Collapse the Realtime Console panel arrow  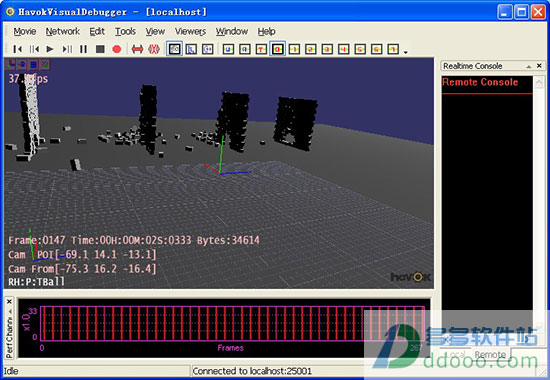[529, 66]
